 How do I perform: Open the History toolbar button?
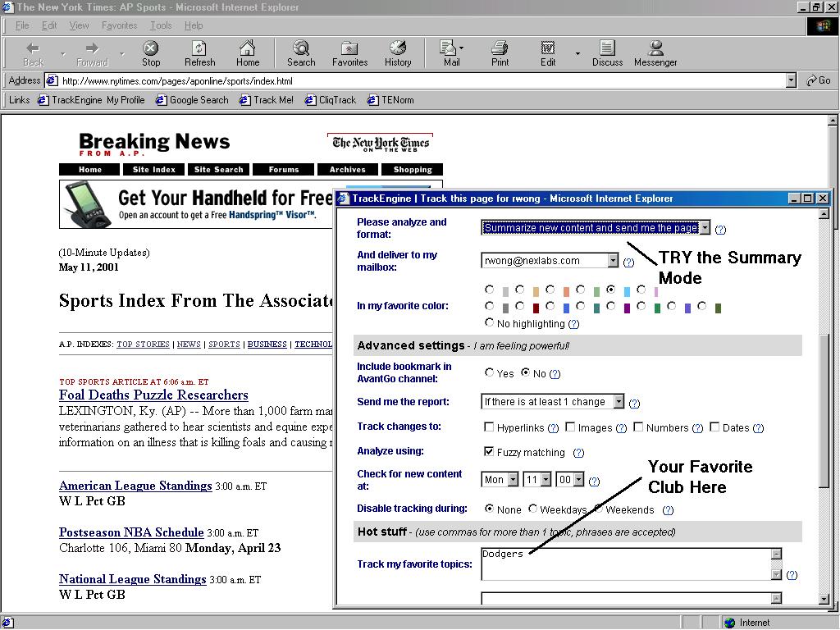click(398, 53)
